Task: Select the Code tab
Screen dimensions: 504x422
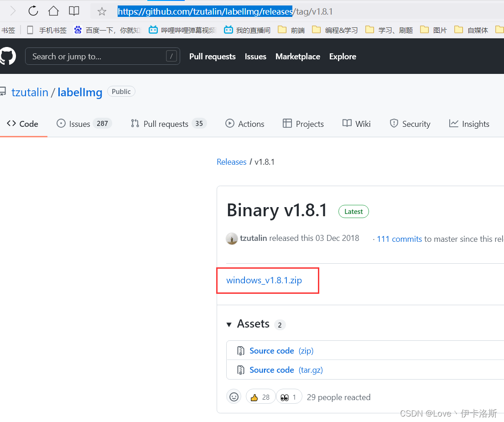Action: 22,124
